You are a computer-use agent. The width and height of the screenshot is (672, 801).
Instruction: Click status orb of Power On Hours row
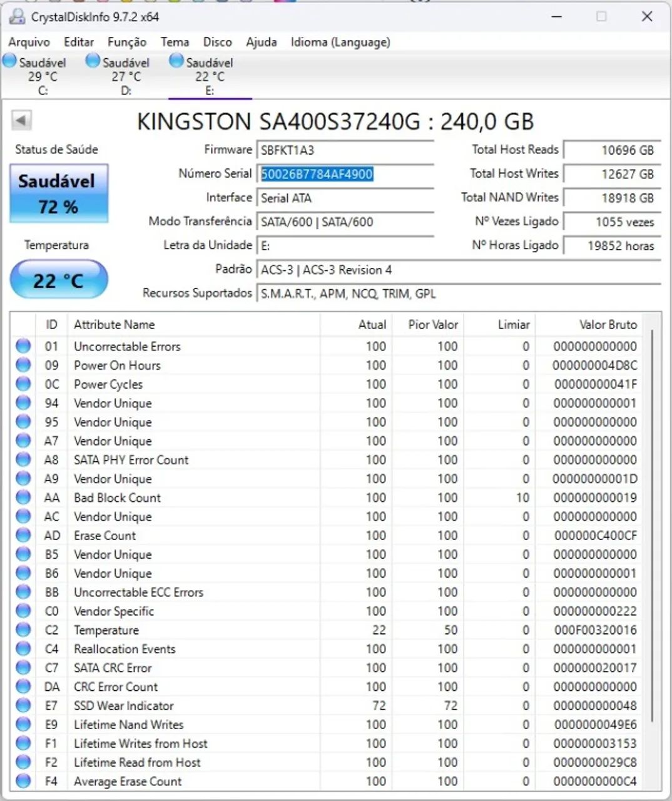pyautogui.click(x=23, y=365)
